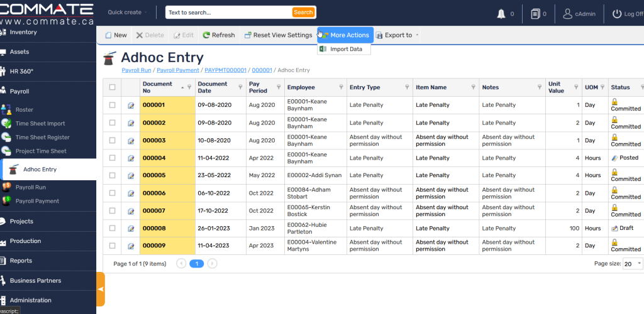Viewport: 644px width, 314px height.
Task: Toggle the select-all header checkbox
Action: coord(112,87)
